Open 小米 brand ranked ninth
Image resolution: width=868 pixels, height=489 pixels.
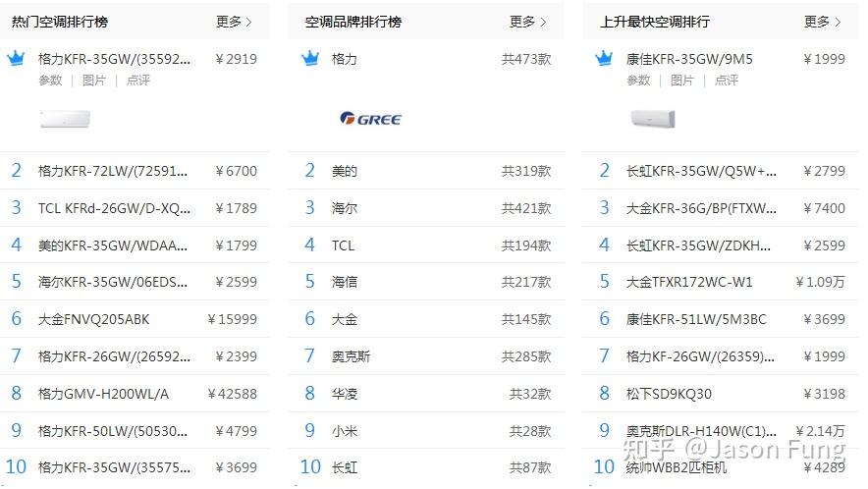pos(345,431)
